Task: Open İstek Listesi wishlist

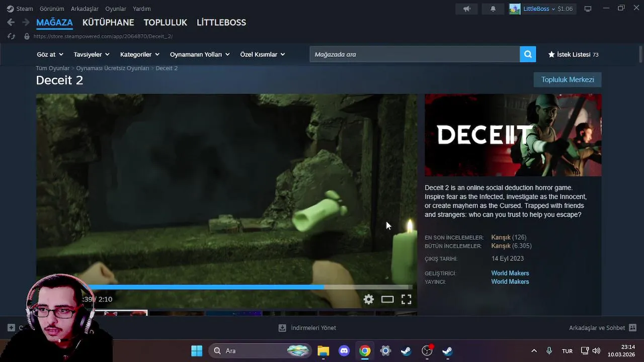Action: pos(574,54)
